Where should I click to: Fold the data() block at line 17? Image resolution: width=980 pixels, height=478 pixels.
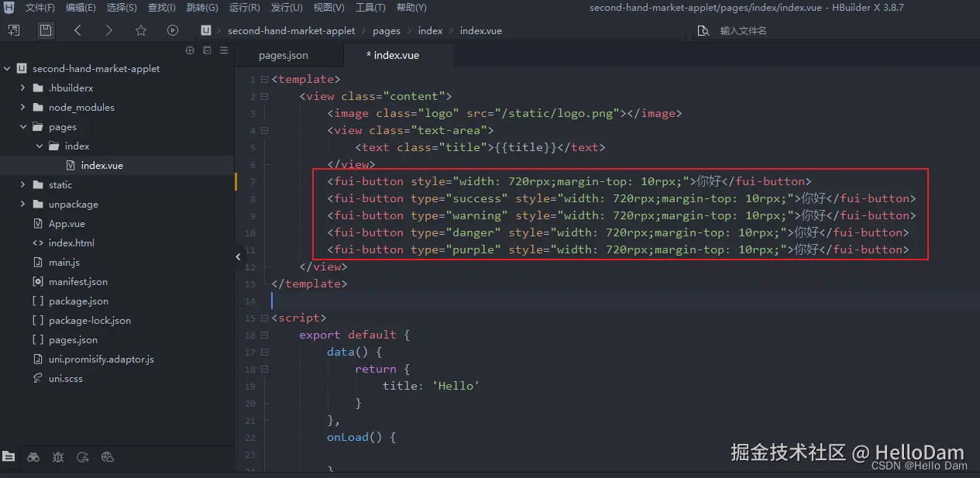(x=265, y=352)
